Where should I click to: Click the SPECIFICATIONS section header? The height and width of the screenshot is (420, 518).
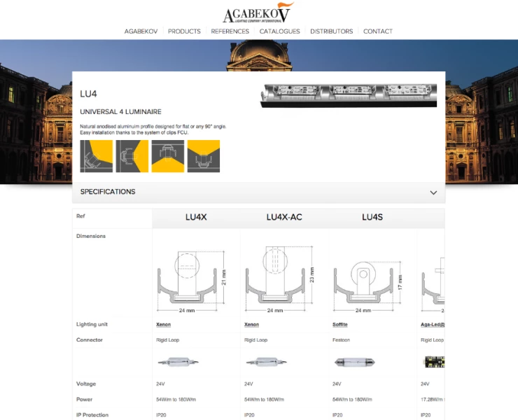259,192
